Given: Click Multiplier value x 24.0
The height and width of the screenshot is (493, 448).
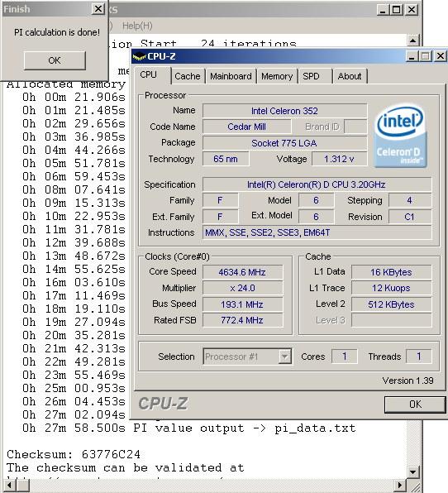Looking at the screenshot, I should (x=242, y=288).
